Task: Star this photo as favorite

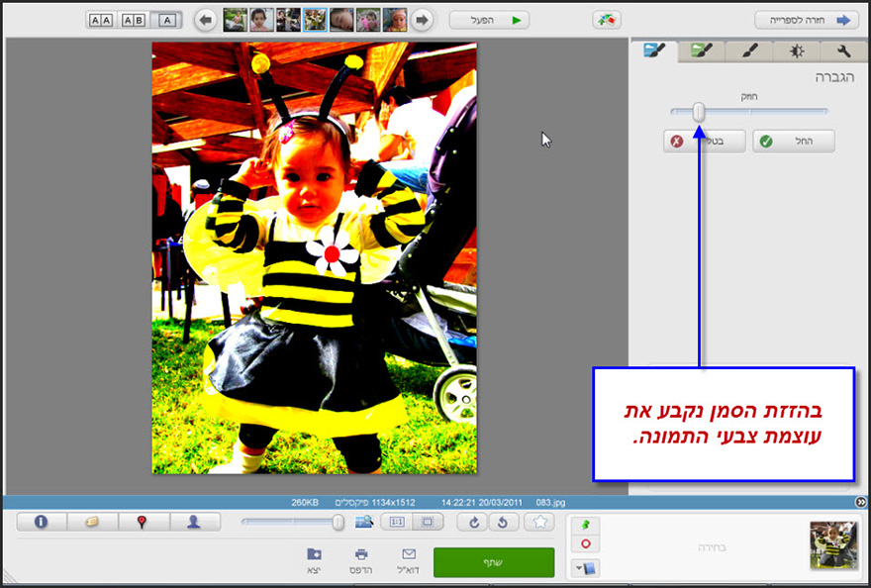Action: click(539, 522)
